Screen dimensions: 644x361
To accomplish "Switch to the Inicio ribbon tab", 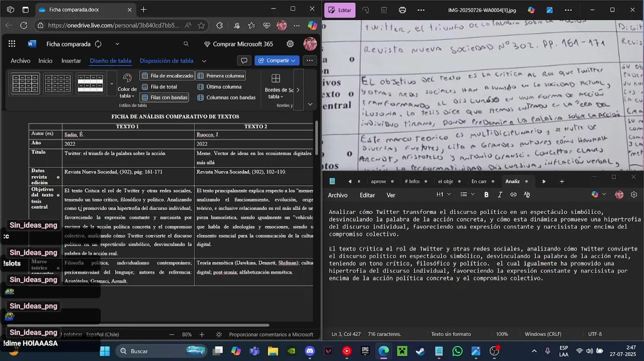I will [x=45, y=61].
